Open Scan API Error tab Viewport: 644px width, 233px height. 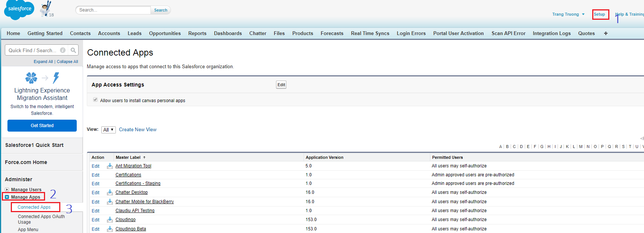[508, 33]
